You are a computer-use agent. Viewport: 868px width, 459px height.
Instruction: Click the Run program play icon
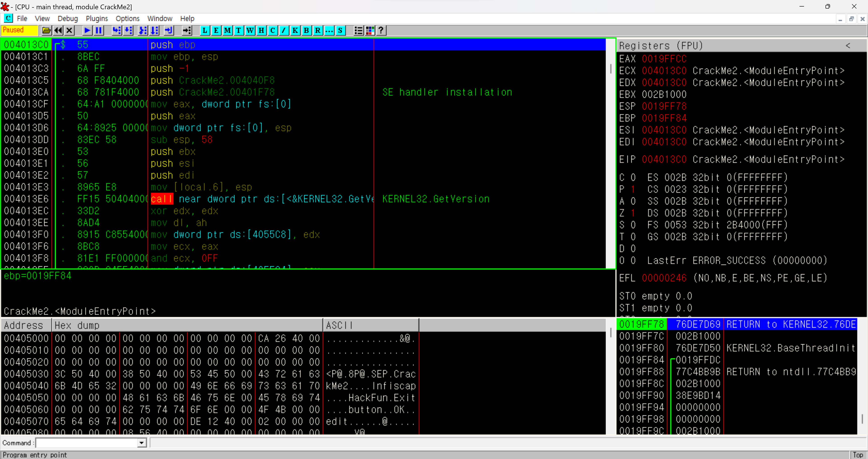[x=87, y=31]
